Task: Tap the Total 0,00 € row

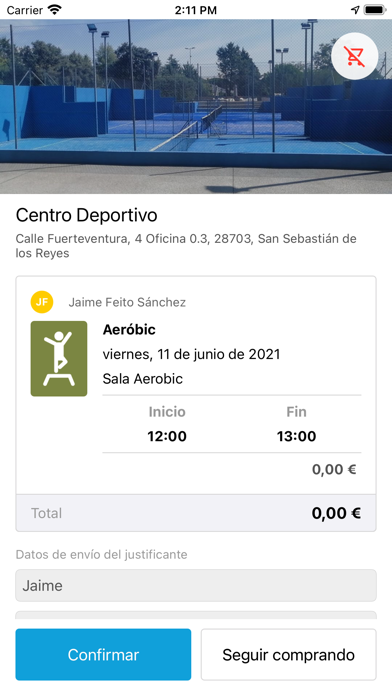Action: (196, 513)
